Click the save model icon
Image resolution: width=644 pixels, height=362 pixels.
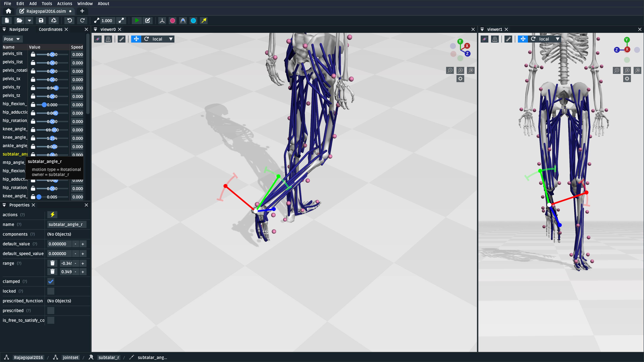point(41,20)
